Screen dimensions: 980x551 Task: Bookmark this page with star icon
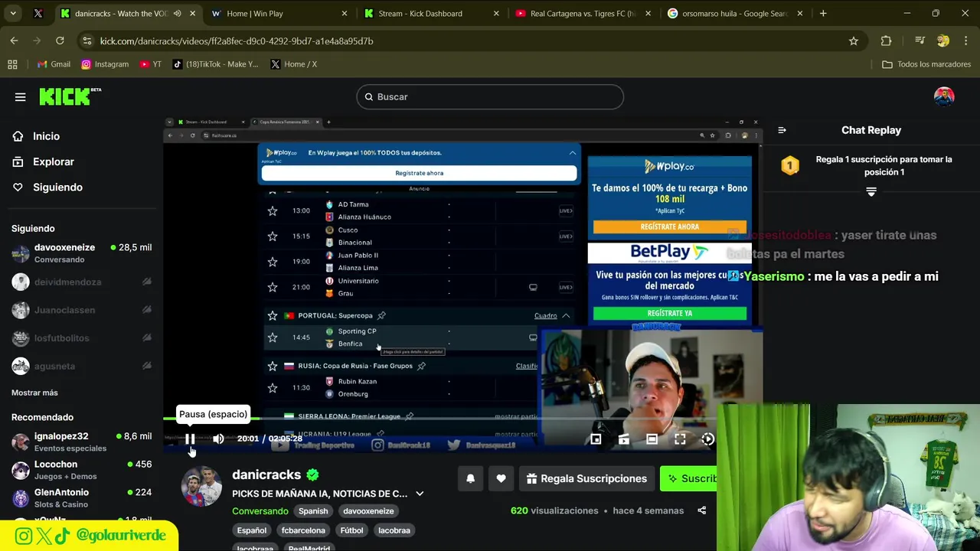point(854,41)
